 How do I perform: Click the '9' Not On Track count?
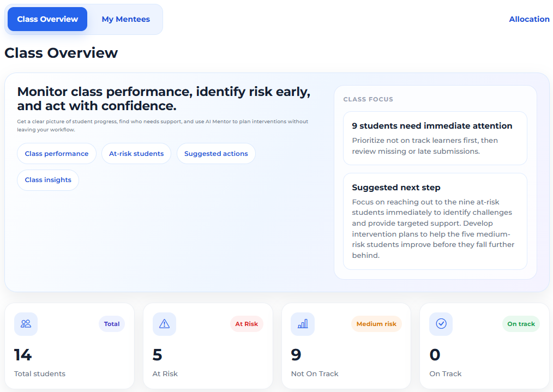(296, 354)
